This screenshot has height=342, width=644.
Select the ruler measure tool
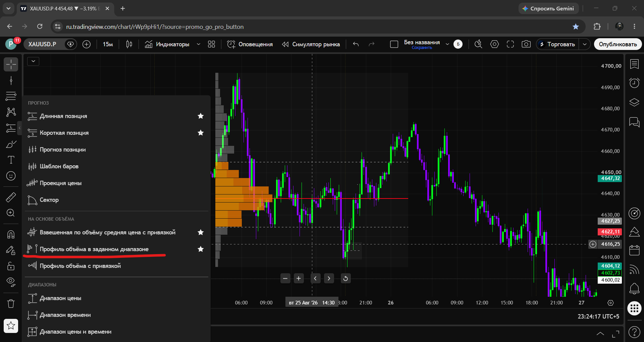11,197
